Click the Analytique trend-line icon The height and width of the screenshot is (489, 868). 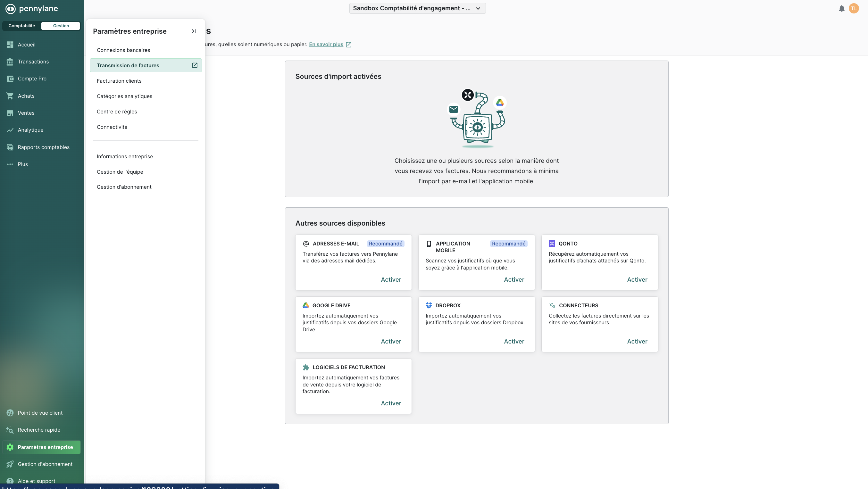pyautogui.click(x=10, y=130)
